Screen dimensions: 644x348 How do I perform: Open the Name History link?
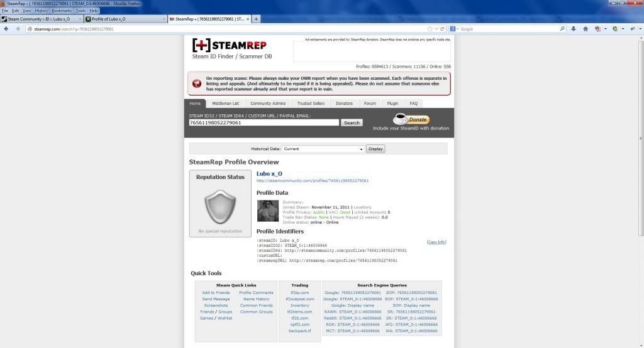pyautogui.click(x=257, y=299)
